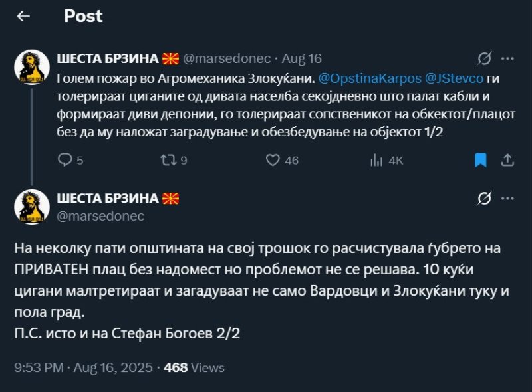532x392 pixels.
Task: Open second tweet author avatar
Action: [32, 207]
